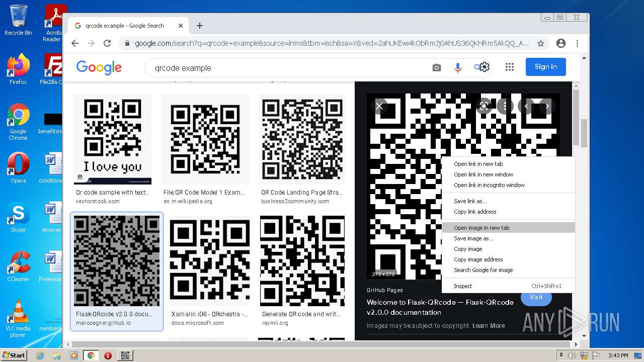Open the Chrome profile avatar menu

coord(561,43)
